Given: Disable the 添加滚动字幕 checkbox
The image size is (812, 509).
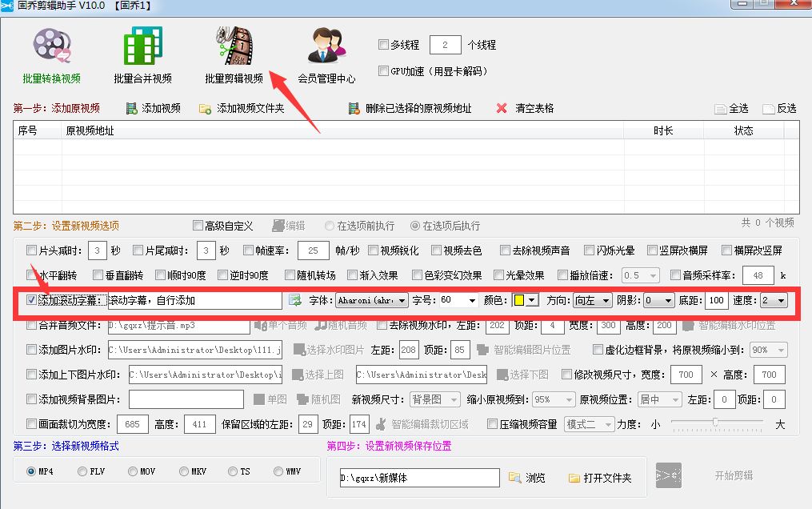Looking at the screenshot, I should coord(30,300).
